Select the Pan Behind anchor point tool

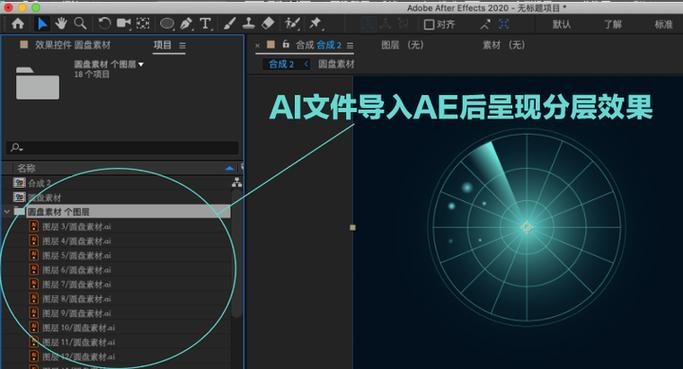pos(143,24)
